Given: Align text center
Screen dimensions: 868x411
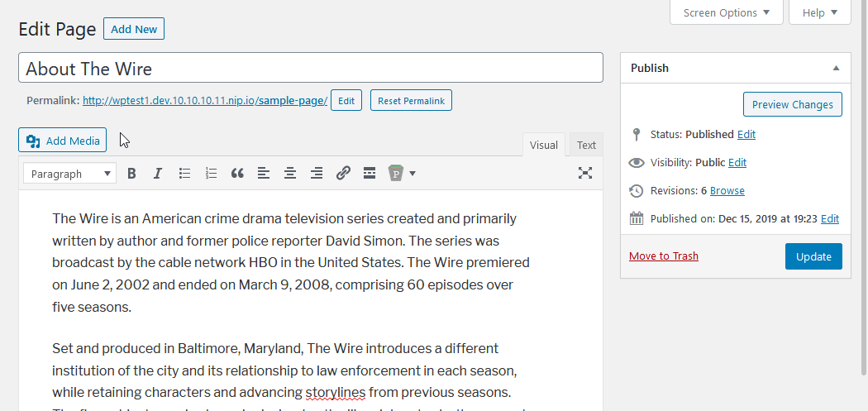Looking at the screenshot, I should pos(289,174).
